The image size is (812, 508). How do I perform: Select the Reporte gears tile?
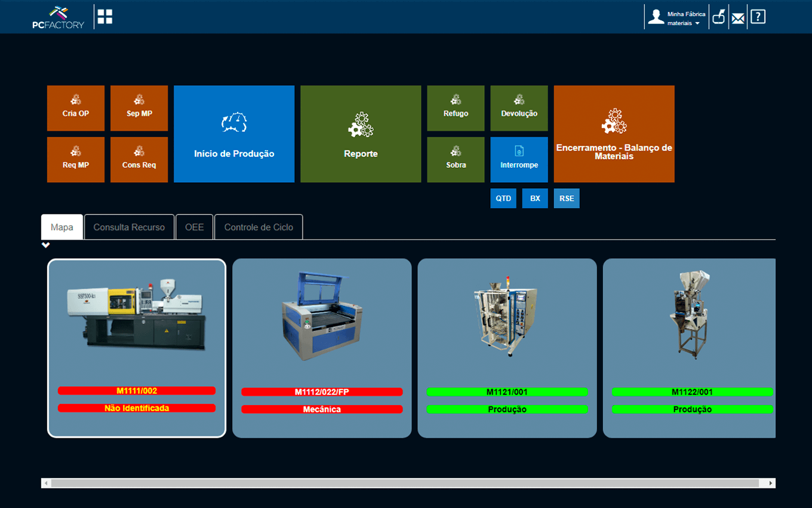pos(361,134)
